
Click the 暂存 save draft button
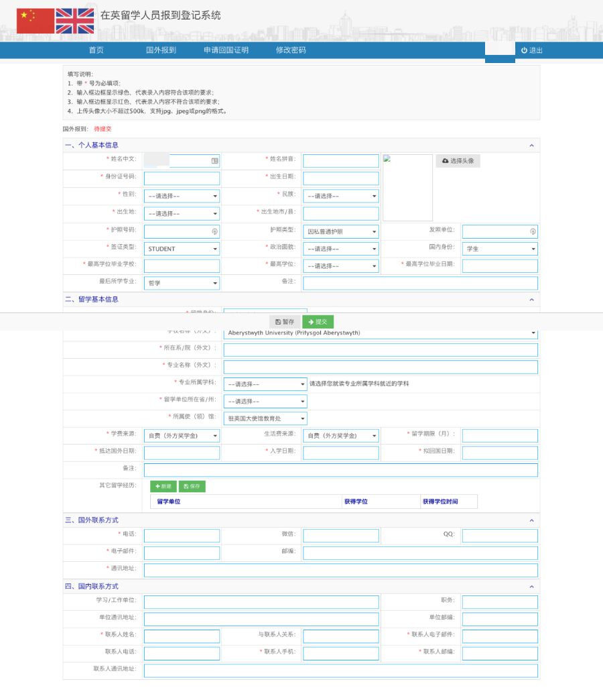tap(285, 322)
